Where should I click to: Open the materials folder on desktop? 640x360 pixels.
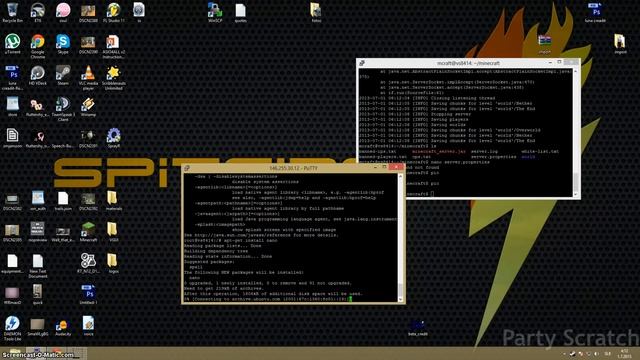tap(113, 201)
